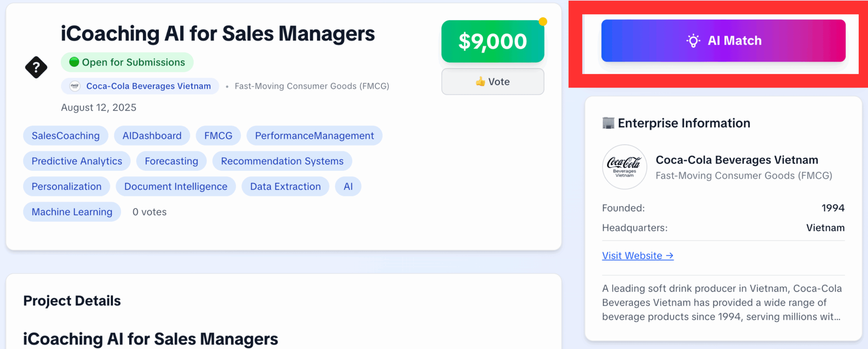Click the founded year 1994
Screen dimensions: 868x349
pos(833,208)
